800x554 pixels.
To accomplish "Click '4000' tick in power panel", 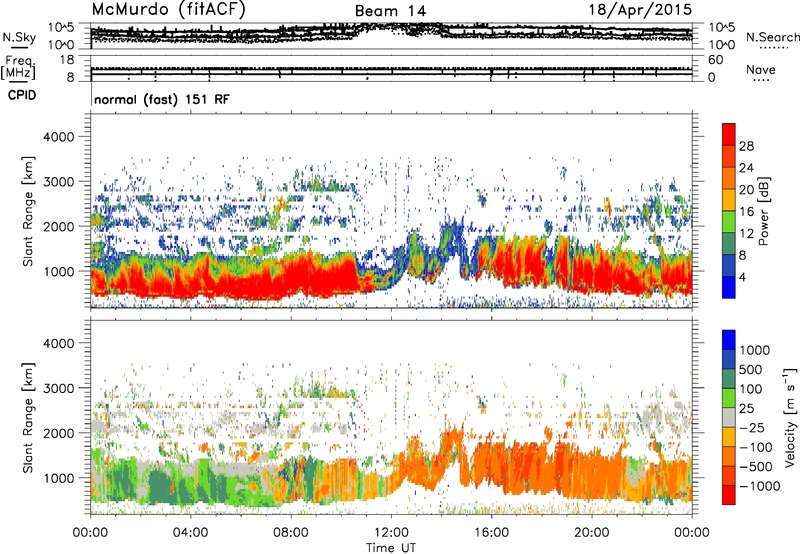I will 59,137.
